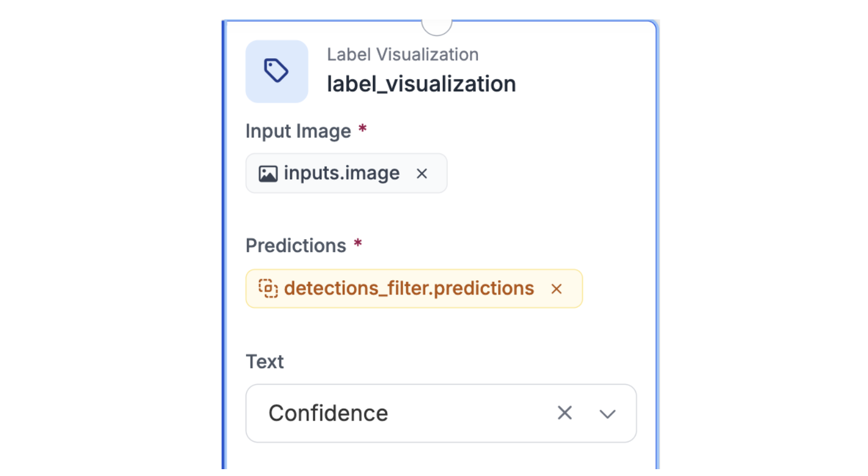
Task: Click the Text field label
Action: click(x=264, y=361)
